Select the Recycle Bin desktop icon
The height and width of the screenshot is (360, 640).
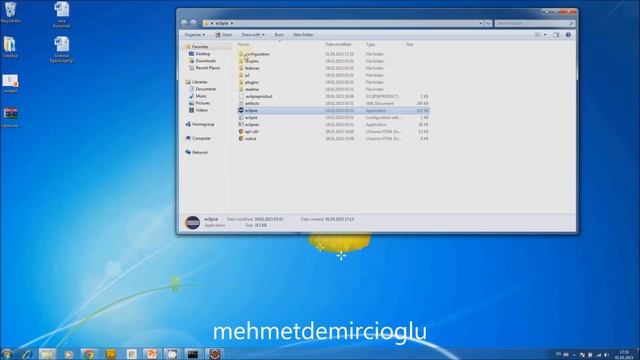click(10, 12)
